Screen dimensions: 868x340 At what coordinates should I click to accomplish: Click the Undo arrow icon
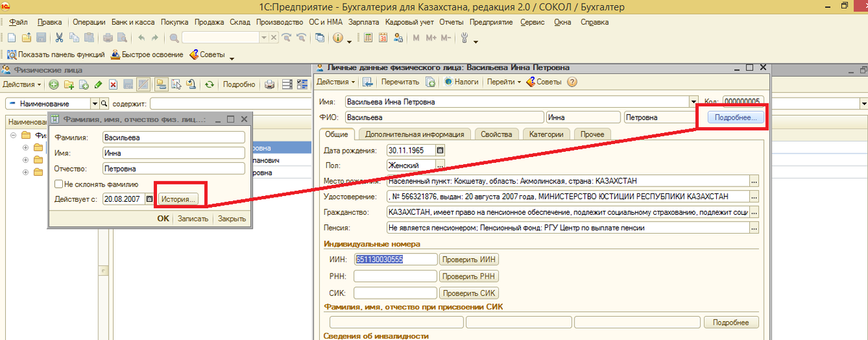[142, 38]
